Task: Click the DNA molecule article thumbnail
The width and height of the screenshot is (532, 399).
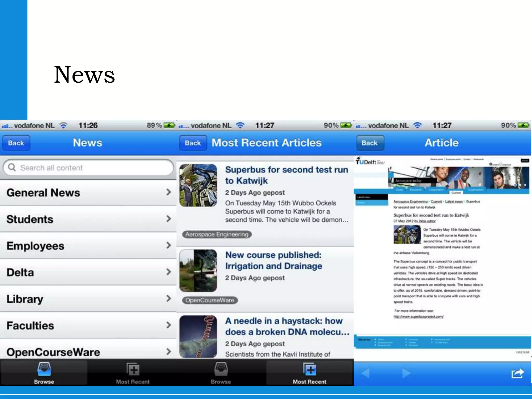Action: (198, 337)
